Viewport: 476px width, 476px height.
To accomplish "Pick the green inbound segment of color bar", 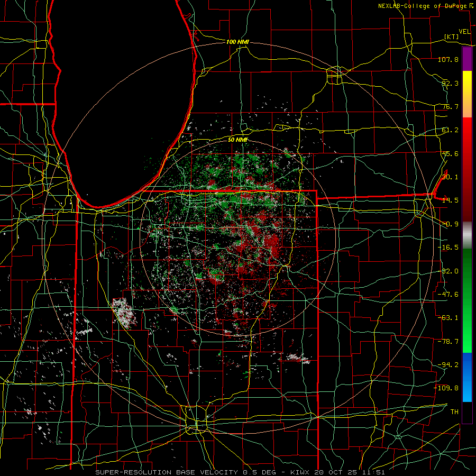I will (467, 300).
